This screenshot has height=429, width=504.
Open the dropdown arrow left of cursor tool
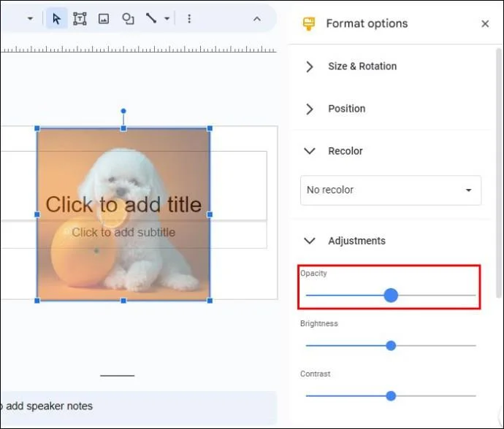[x=30, y=19]
